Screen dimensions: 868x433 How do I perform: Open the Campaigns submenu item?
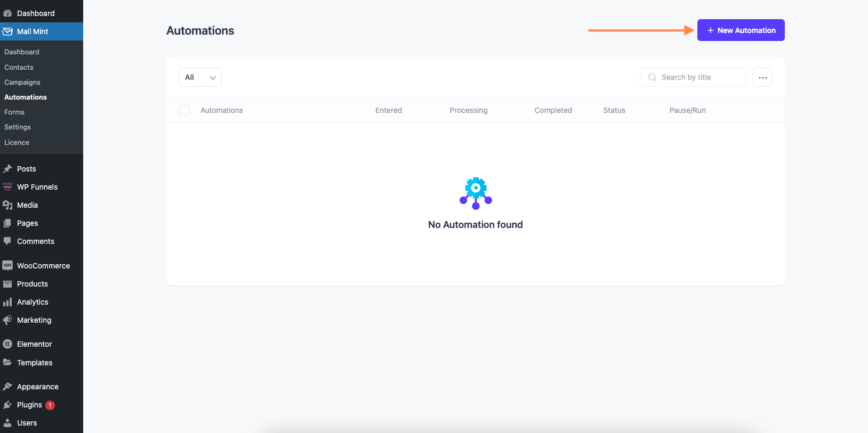click(22, 82)
